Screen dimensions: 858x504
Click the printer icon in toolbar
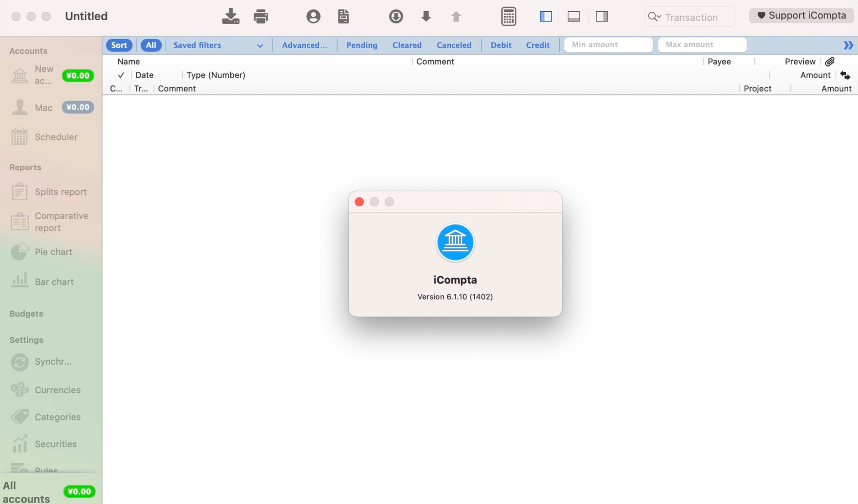[261, 16]
